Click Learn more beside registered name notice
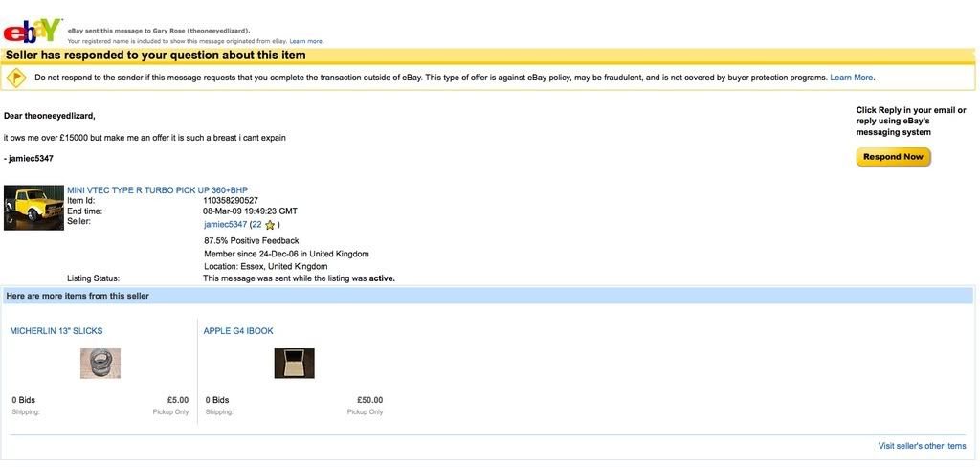Viewport: 980px width, 467px height. click(306, 42)
